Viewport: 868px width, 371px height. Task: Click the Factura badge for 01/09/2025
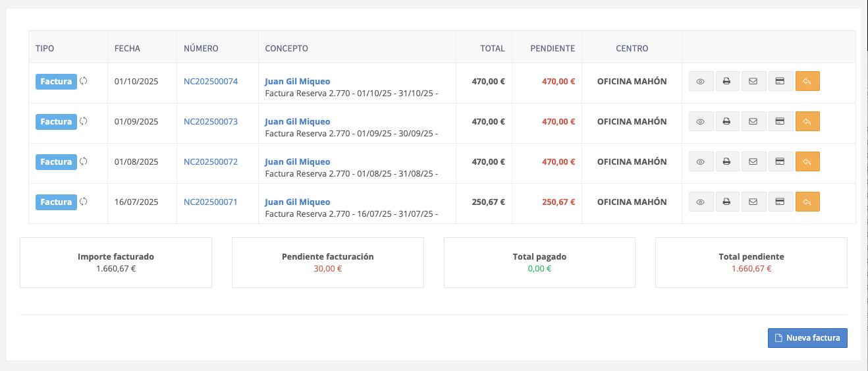(x=56, y=122)
